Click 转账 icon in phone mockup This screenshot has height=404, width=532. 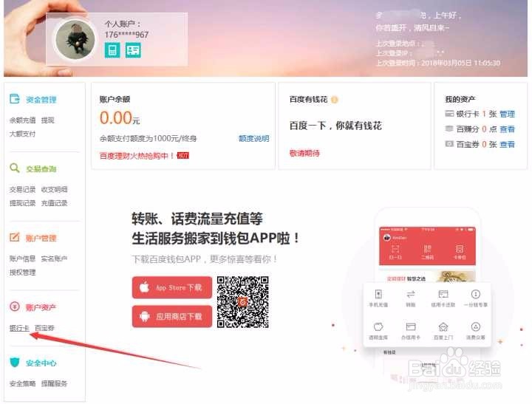point(411,294)
